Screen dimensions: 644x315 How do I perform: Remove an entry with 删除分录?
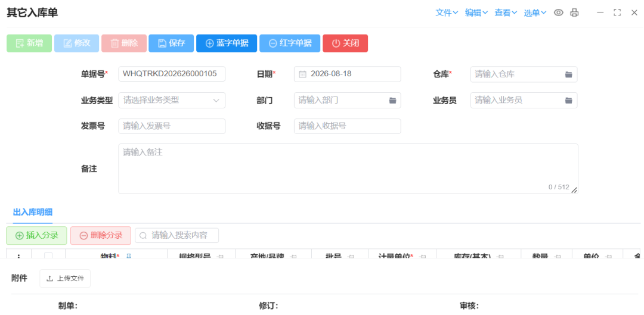point(101,235)
